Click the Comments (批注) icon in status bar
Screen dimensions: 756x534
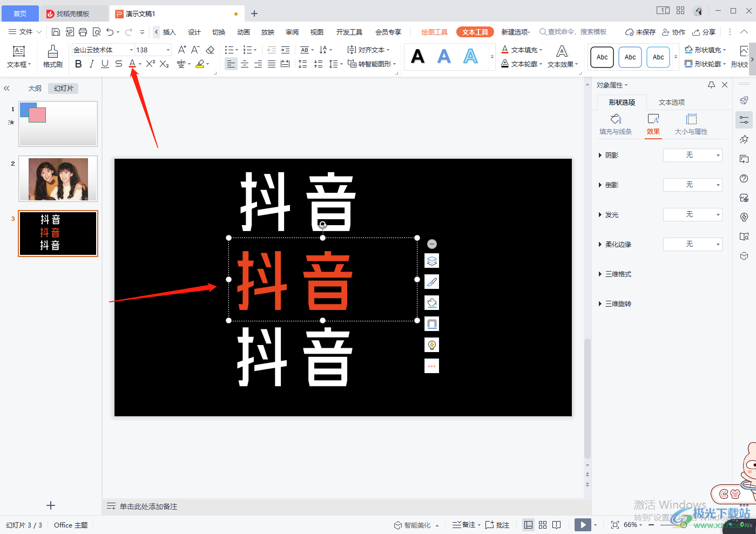pos(497,525)
